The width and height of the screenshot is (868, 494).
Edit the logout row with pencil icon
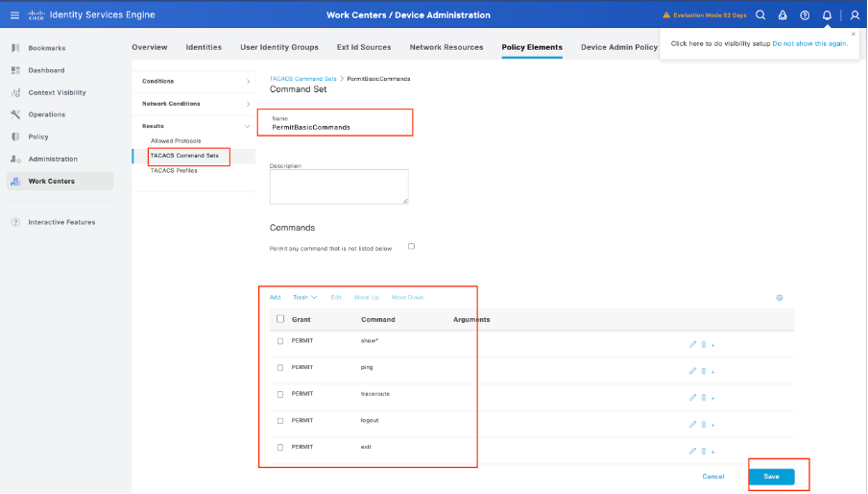coord(692,424)
